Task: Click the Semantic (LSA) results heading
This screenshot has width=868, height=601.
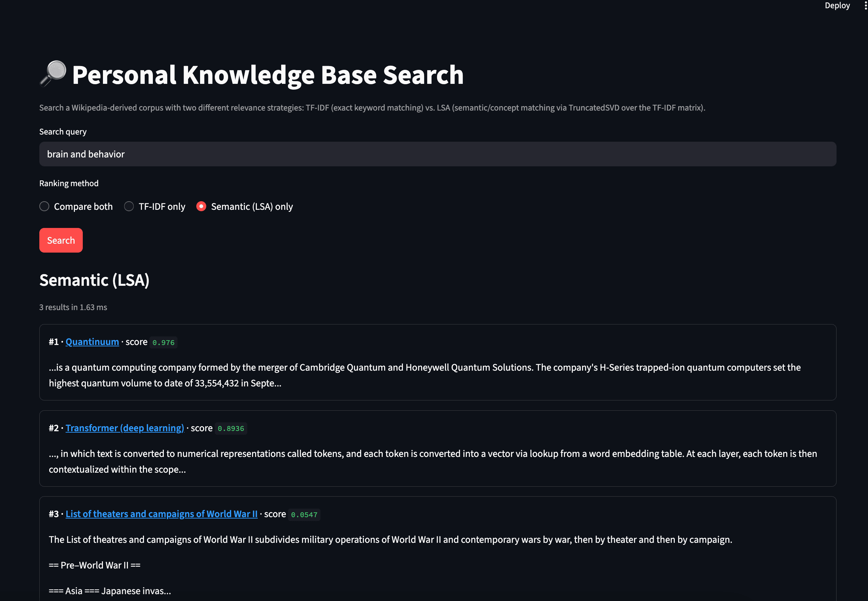Action: (94, 280)
